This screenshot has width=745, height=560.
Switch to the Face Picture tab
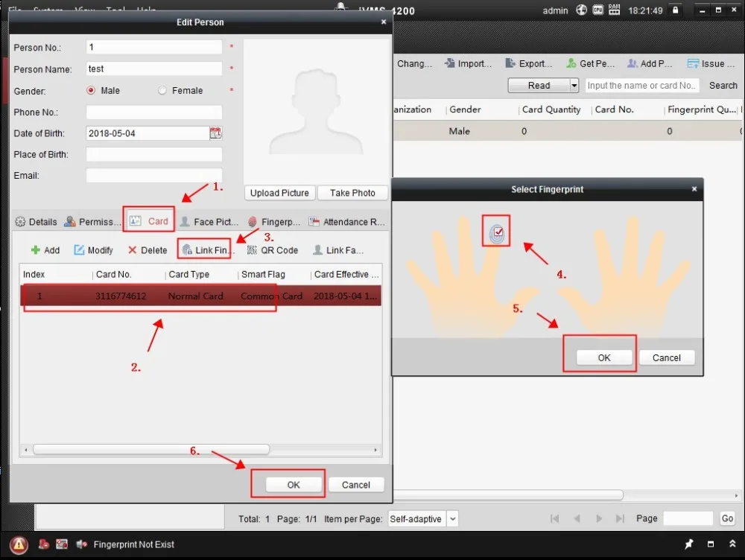point(209,222)
